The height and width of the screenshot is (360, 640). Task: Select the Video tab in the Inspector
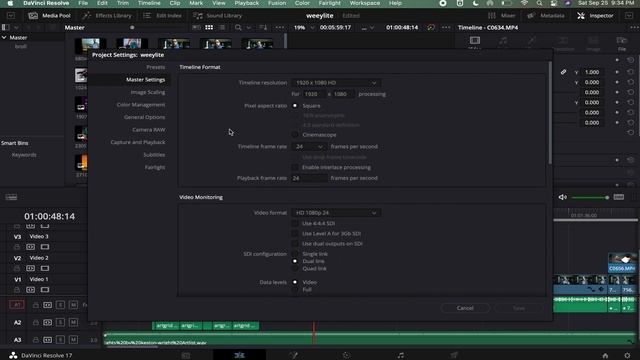pyautogui.click(x=475, y=42)
